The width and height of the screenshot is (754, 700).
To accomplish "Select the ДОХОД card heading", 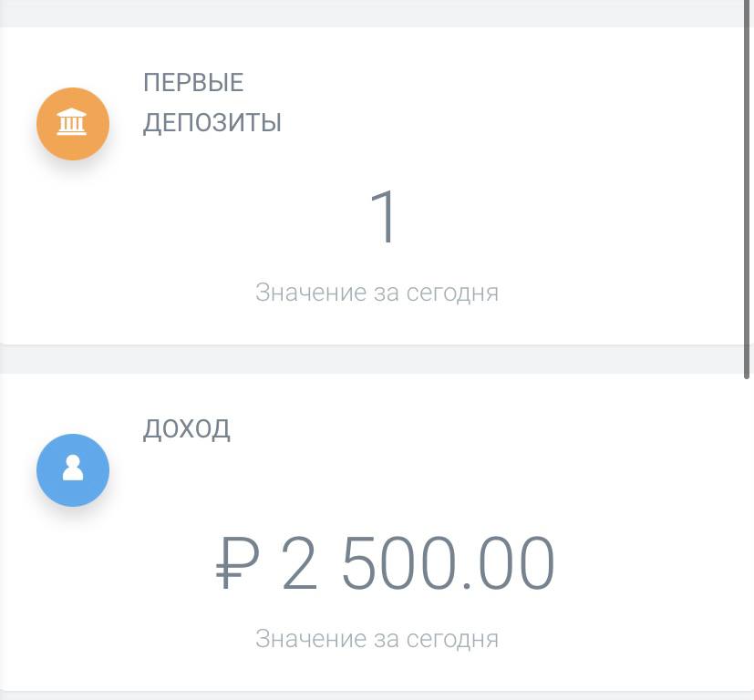I will 187,428.
